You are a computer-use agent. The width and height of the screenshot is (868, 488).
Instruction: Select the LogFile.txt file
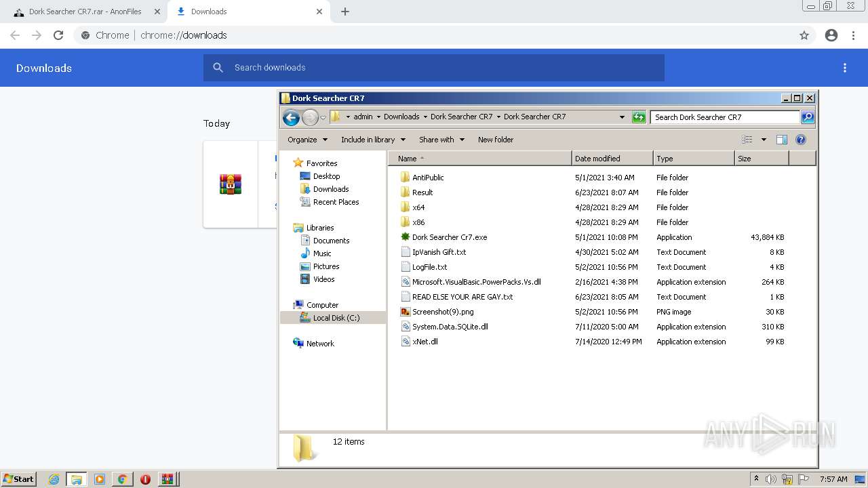[x=429, y=267]
